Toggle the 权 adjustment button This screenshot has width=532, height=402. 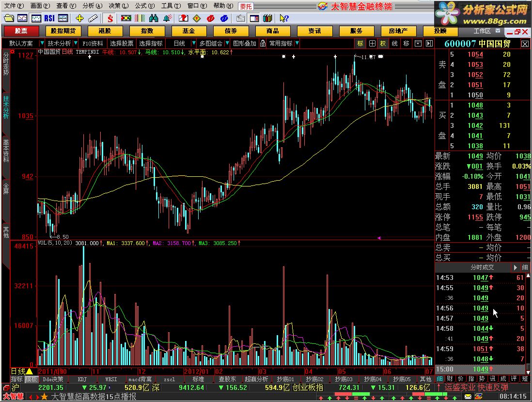click(x=383, y=44)
